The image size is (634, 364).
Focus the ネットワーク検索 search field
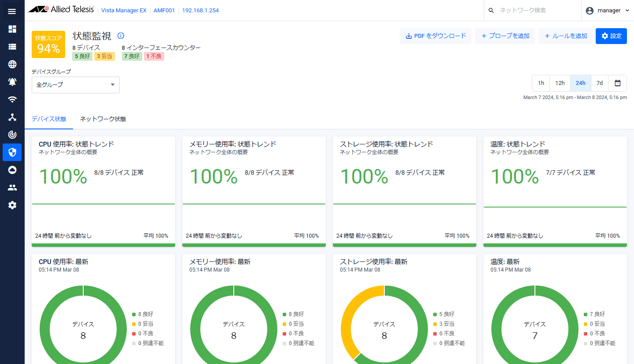(535, 11)
